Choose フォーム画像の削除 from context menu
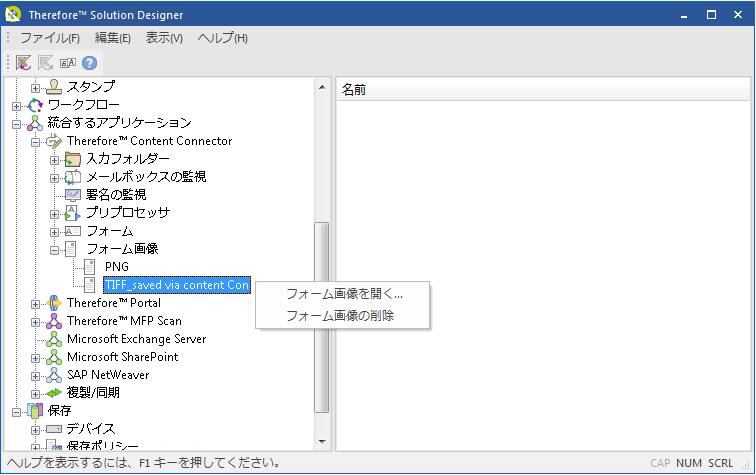756x475 pixels. click(x=340, y=315)
